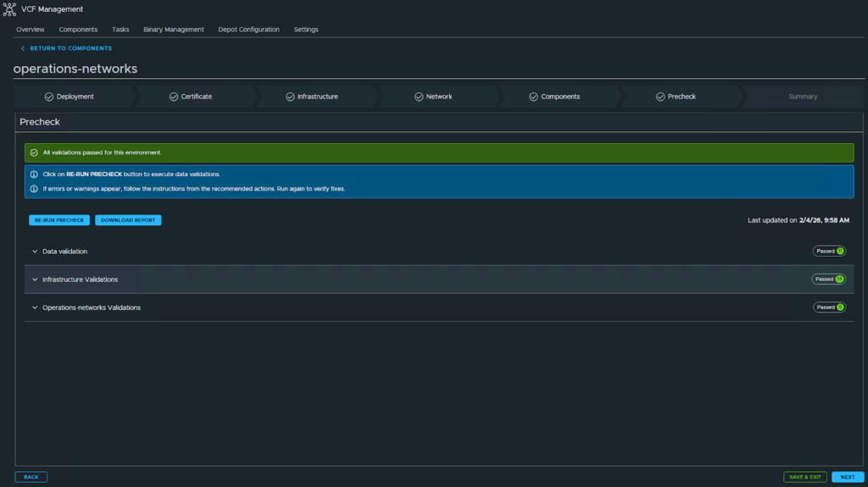
Task: Click the green count badge for Operations-networks Validations
Action: [x=840, y=307]
